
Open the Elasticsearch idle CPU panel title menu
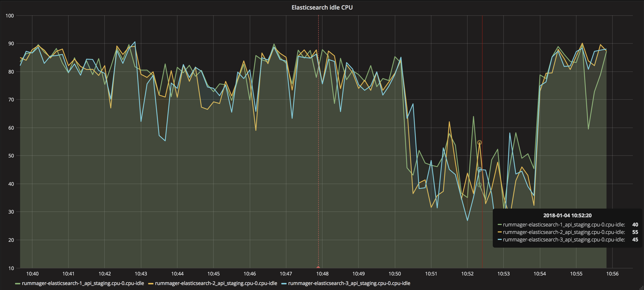322,7
